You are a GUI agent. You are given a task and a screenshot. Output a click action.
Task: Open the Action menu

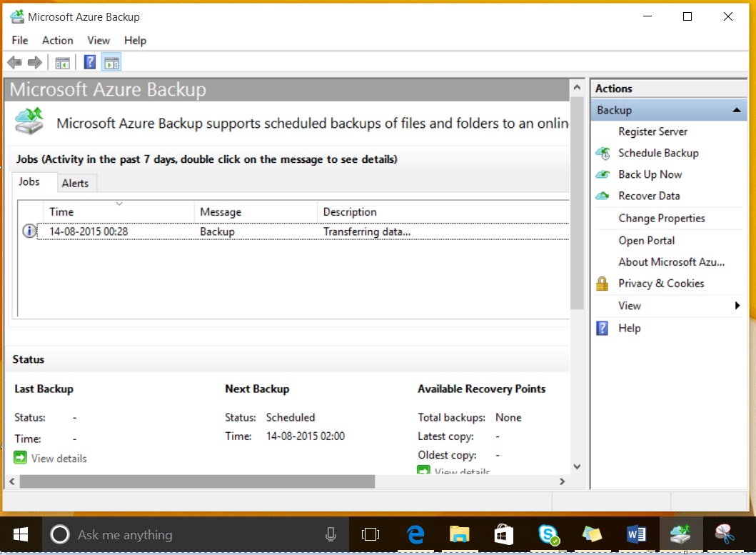(57, 41)
